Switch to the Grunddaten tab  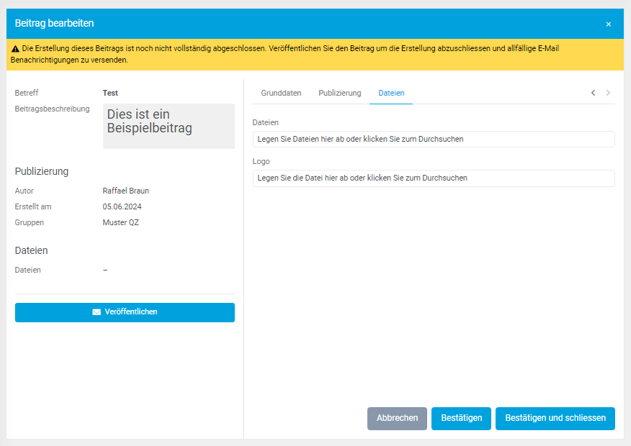tap(281, 93)
